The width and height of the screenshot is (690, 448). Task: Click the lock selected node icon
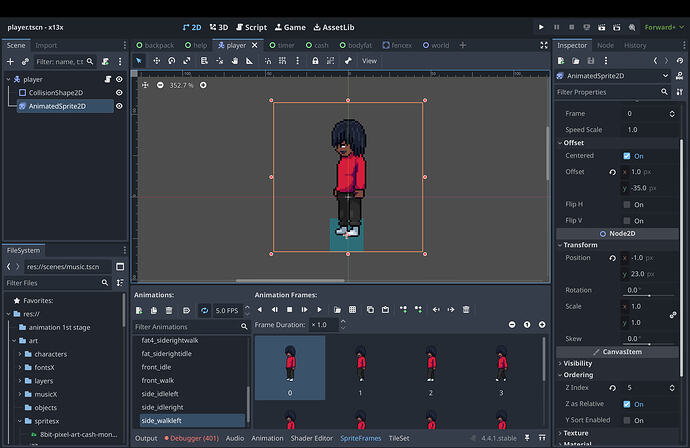314,61
